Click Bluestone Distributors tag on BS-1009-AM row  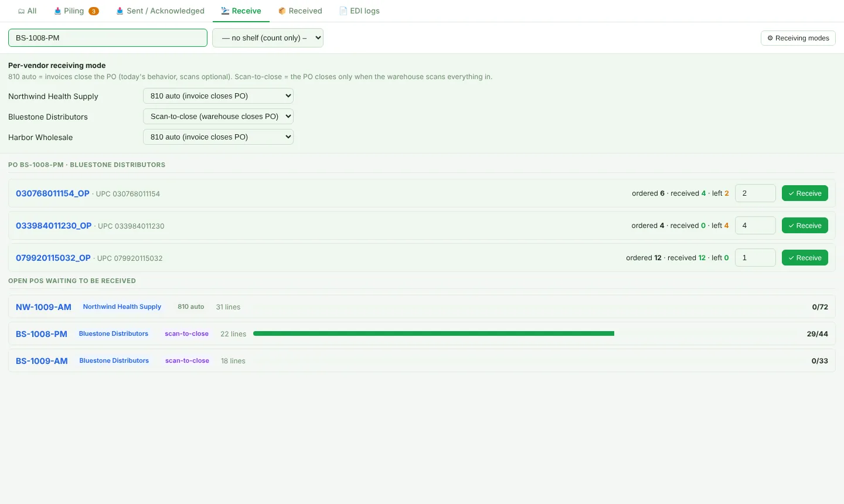pos(114,360)
